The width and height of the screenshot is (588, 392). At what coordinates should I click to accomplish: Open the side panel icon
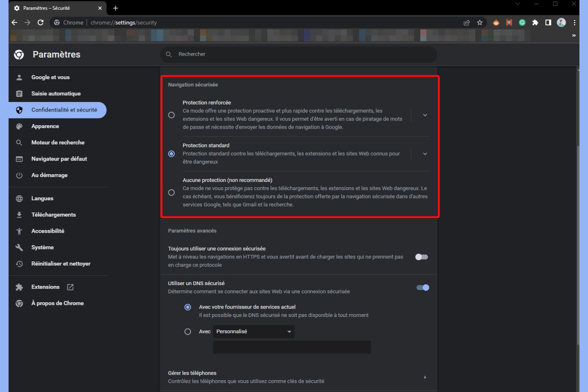click(548, 22)
